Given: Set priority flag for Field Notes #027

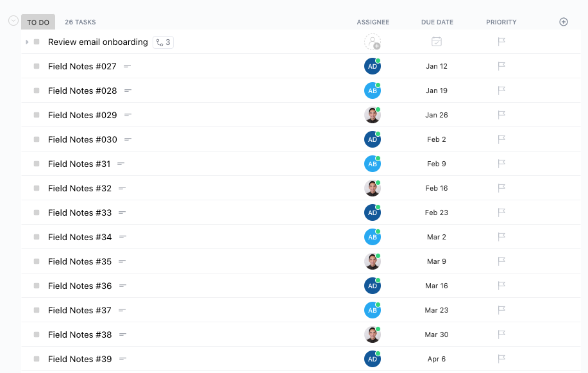Looking at the screenshot, I should (x=501, y=66).
